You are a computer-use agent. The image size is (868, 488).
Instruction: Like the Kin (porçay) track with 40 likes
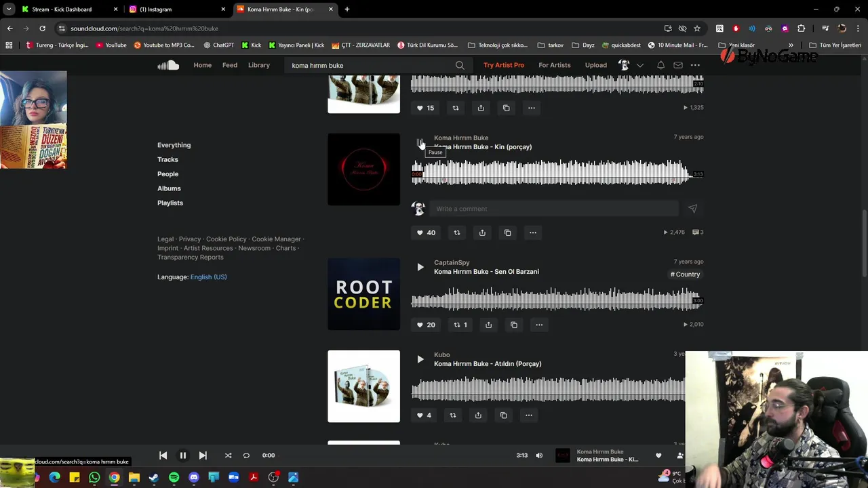tap(426, 232)
